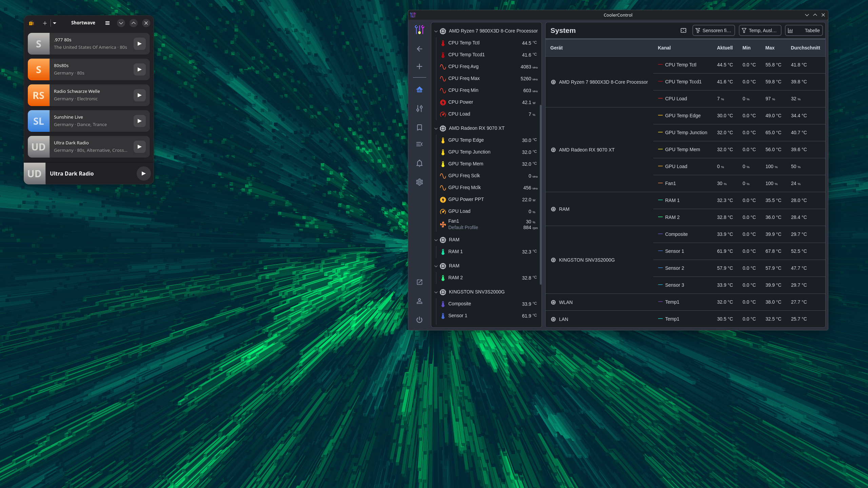Open the Sensoren filter button
868x488 pixels.
tap(713, 30)
